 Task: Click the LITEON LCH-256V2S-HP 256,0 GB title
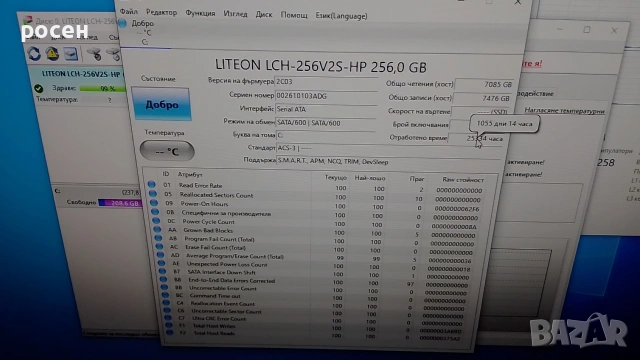pos(321,66)
